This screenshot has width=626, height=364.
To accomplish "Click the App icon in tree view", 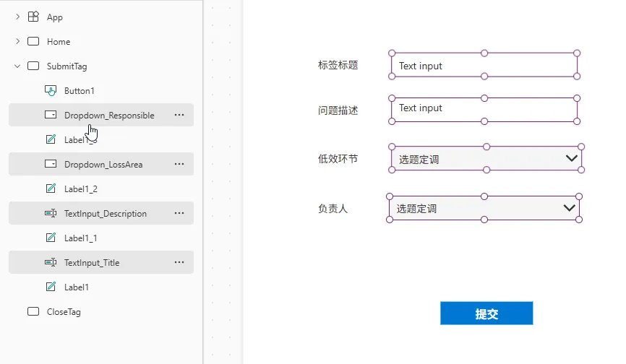I will coord(33,17).
